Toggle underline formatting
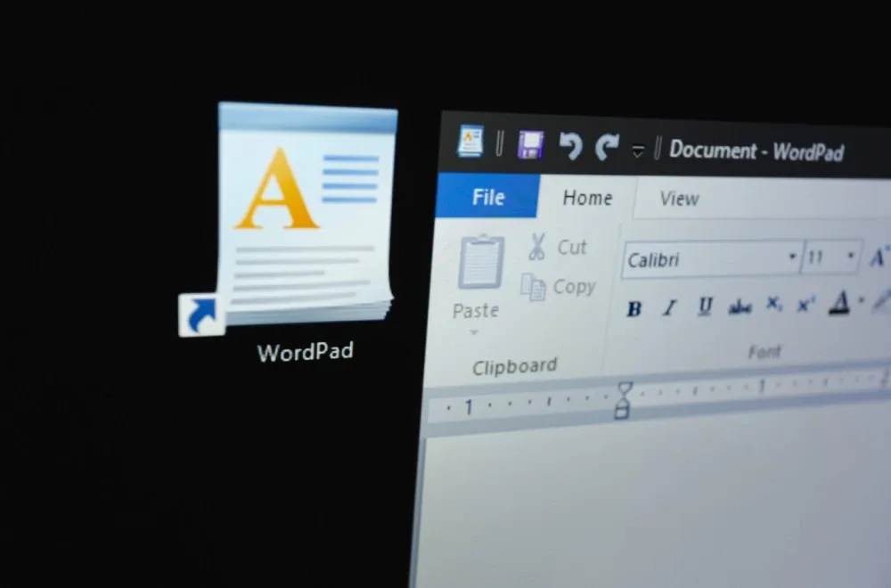Screen dimensions: 891x588 705,306
